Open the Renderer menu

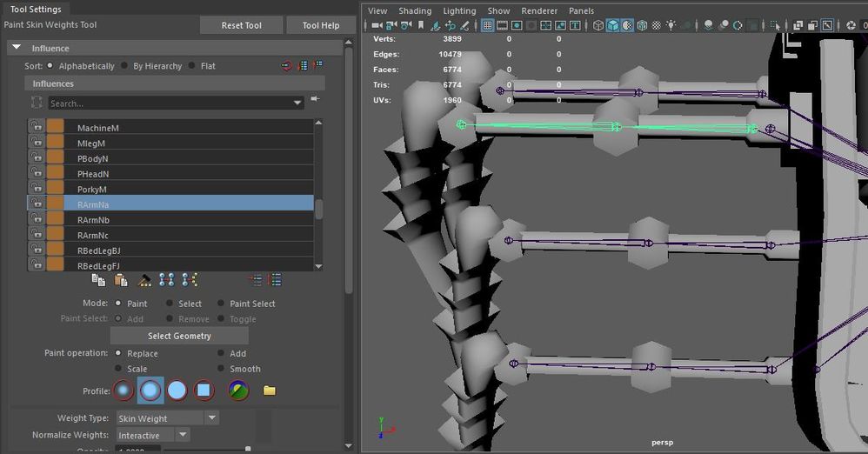click(539, 10)
